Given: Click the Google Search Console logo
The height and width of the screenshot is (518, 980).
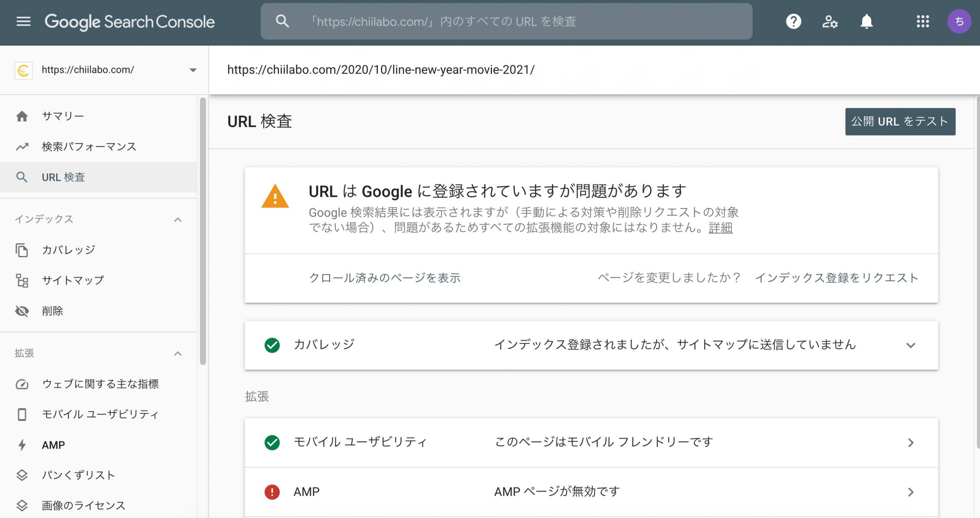Looking at the screenshot, I should pos(129,22).
